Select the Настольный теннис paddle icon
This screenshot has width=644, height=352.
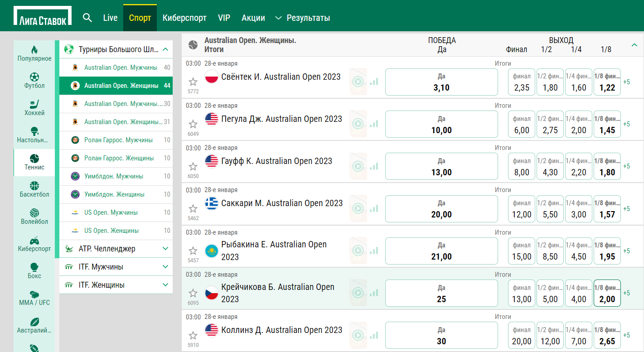coord(34,131)
